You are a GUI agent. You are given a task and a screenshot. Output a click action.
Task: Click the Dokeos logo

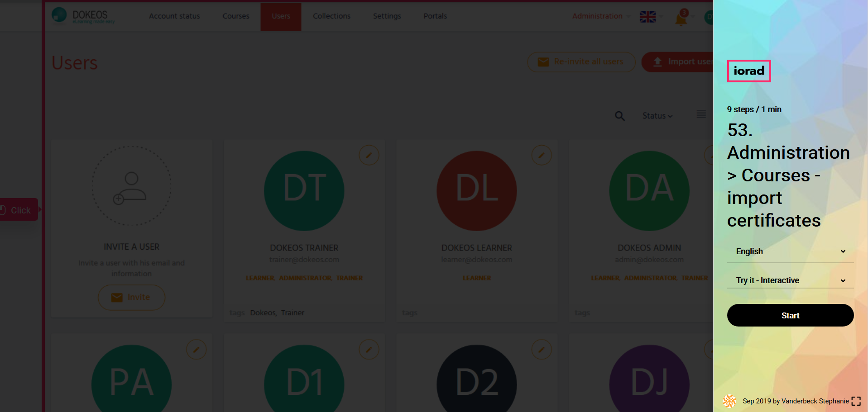83,16
